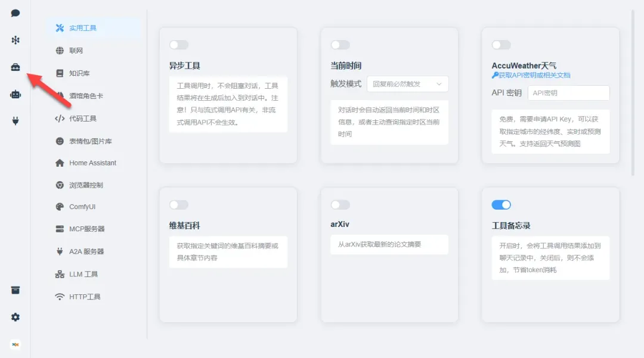Focus the API密钥 input field
The width and height of the screenshot is (644, 358).
(568, 93)
